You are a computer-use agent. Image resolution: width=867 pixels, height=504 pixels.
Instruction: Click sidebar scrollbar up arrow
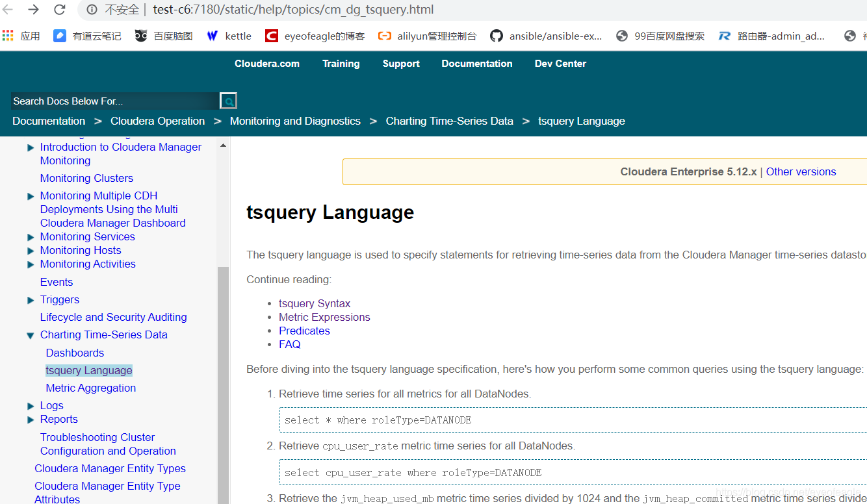click(x=223, y=145)
